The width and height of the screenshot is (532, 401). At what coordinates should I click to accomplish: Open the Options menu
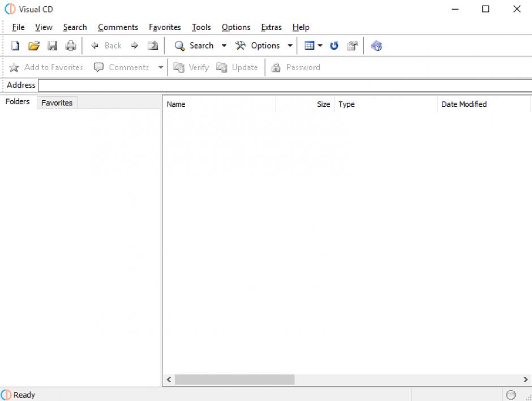(x=236, y=27)
